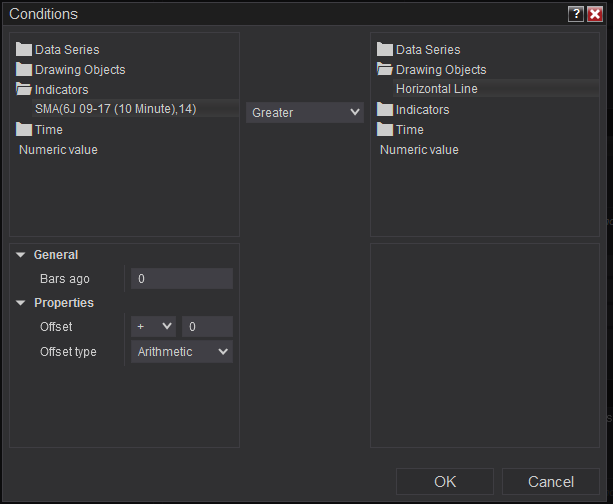The height and width of the screenshot is (504, 613).
Task: Open the Offset sign plus dropdown
Action: click(x=153, y=327)
